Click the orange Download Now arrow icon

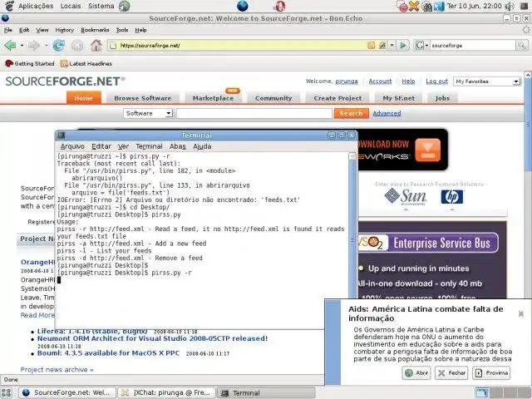click(428, 150)
